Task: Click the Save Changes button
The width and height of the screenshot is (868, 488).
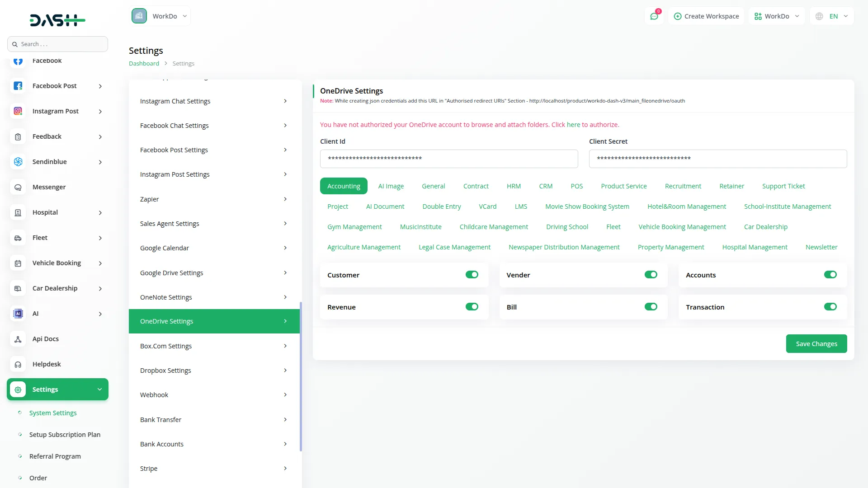Action: (x=816, y=343)
